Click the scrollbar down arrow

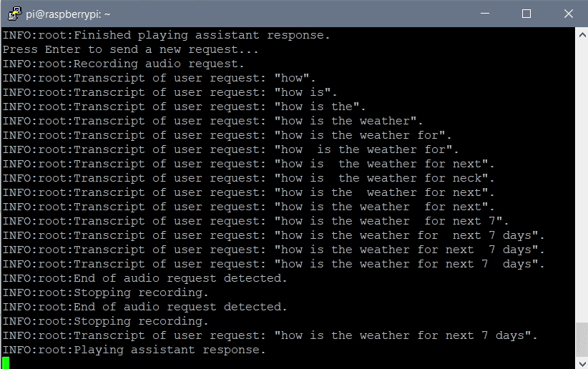[581, 363]
